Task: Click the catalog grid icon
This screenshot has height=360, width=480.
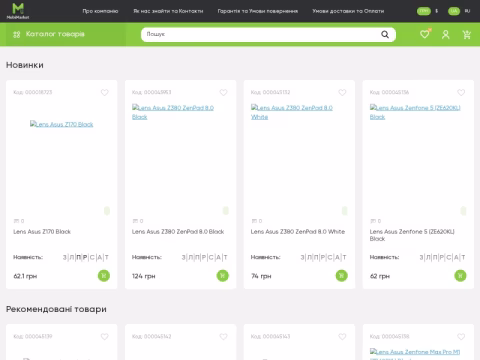Action: point(17,34)
